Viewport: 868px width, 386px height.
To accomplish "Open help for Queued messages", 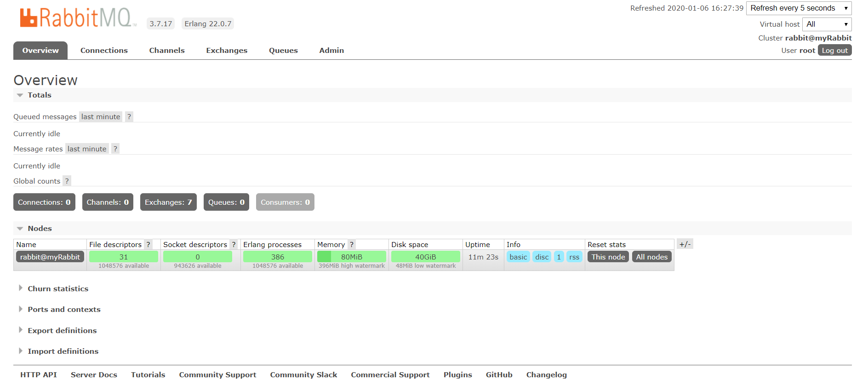I will coord(129,117).
